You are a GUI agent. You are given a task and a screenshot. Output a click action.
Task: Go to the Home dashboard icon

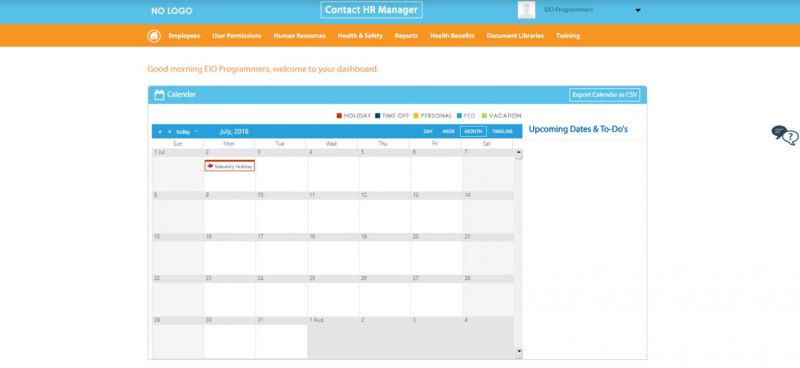[x=154, y=36]
